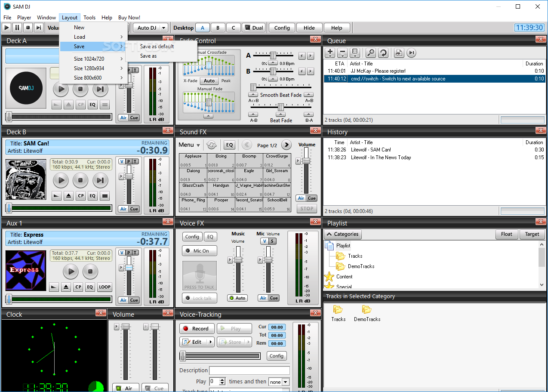The width and height of the screenshot is (548, 392).
Task: Click the main toolbar Stop icon
Action: (x=28, y=28)
